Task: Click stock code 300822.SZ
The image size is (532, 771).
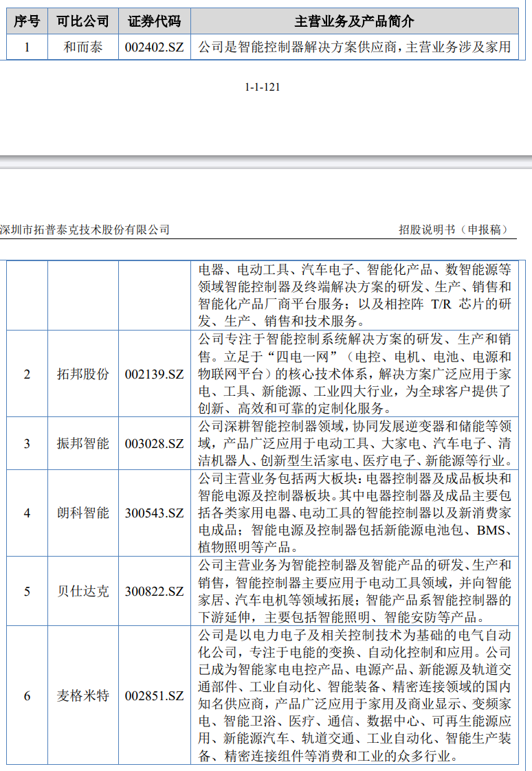Action: pyautogui.click(x=154, y=592)
